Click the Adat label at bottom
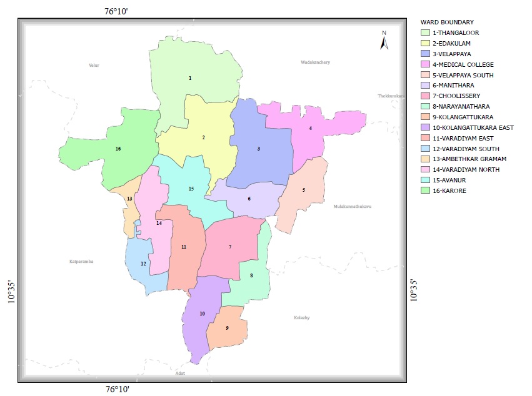The image size is (532, 396). click(x=180, y=373)
